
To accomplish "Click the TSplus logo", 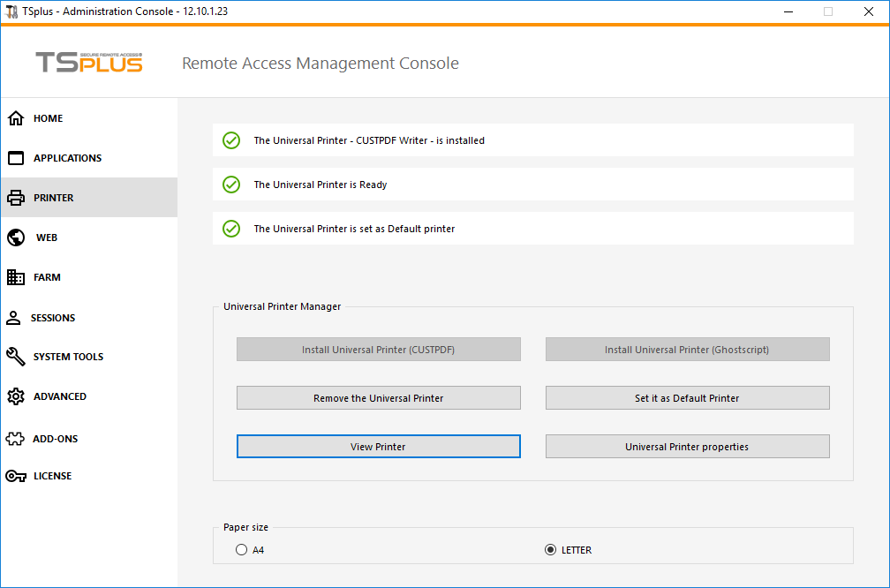I will click(89, 62).
